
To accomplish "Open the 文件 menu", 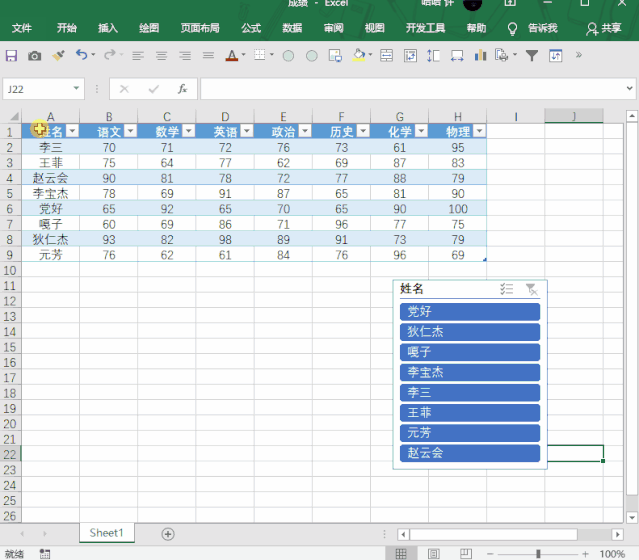I will pyautogui.click(x=22, y=28).
